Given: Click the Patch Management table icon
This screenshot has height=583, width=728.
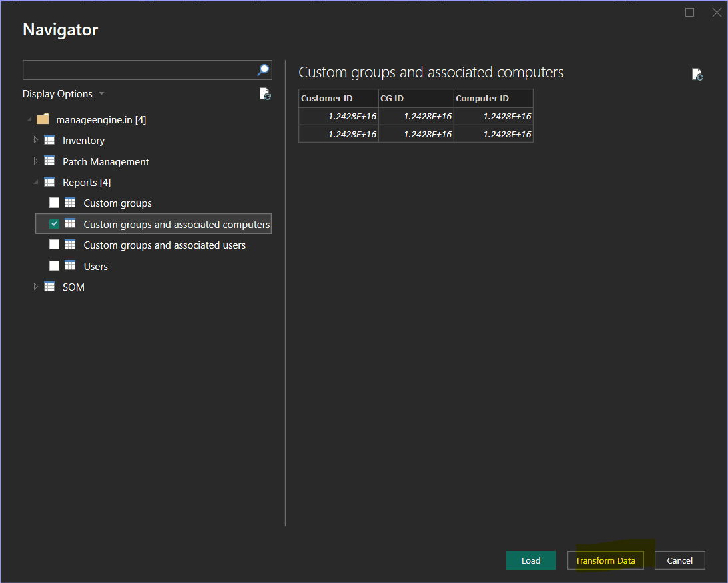Looking at the screenshot, I should (49, 161).
